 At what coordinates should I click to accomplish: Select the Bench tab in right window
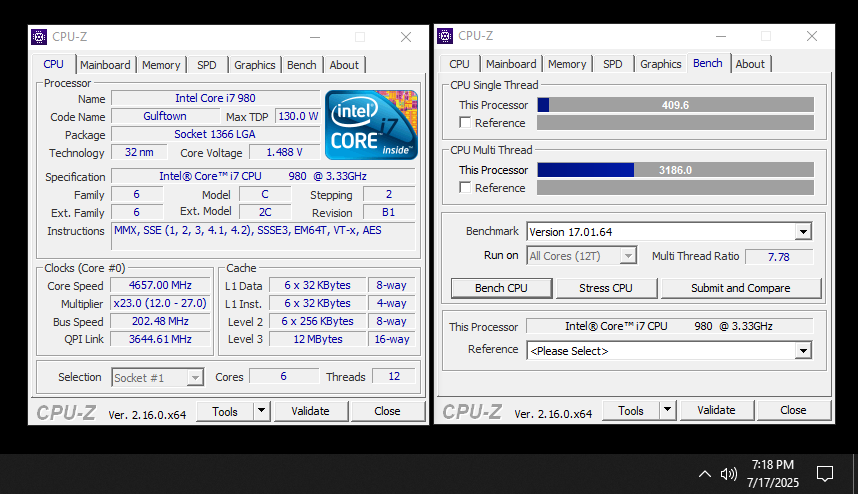coord(708,63)
